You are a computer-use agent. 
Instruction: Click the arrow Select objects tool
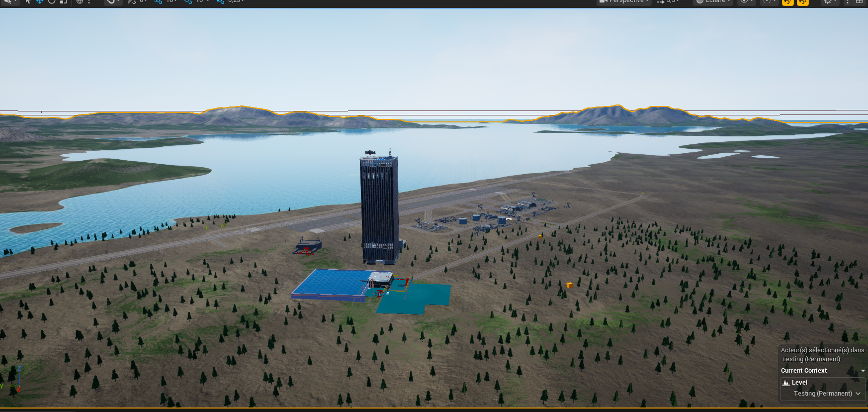(28, 1)
